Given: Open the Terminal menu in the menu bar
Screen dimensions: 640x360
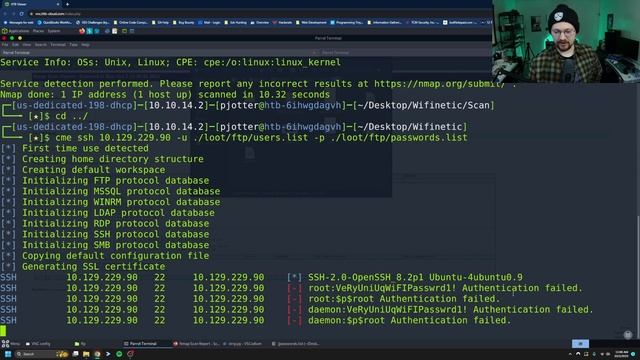Looking at the screenshot, I should [x=58, y=44].
